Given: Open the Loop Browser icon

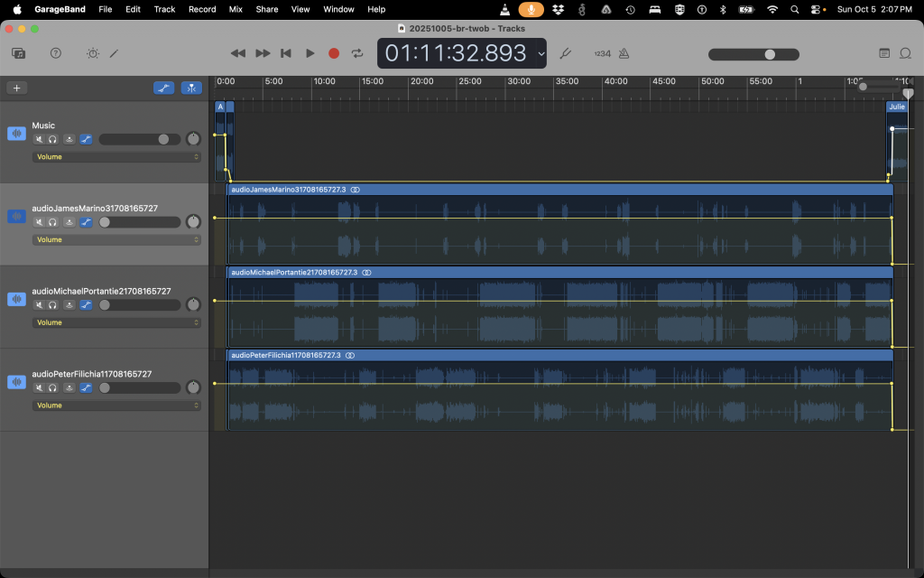Looking at the screenshot, I should (905, 53).
